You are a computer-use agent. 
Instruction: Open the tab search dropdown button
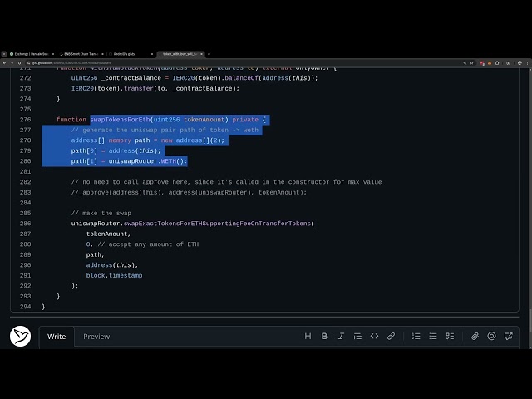(4, 54)
